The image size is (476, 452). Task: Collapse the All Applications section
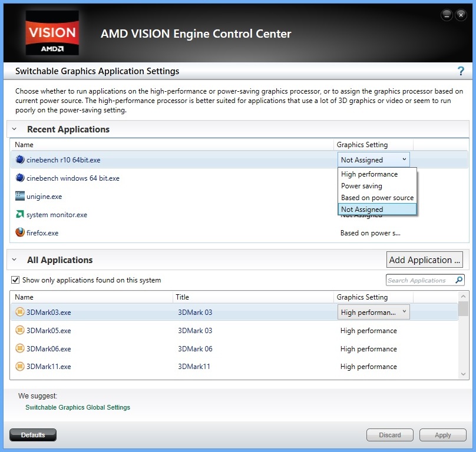coord(14,260)
